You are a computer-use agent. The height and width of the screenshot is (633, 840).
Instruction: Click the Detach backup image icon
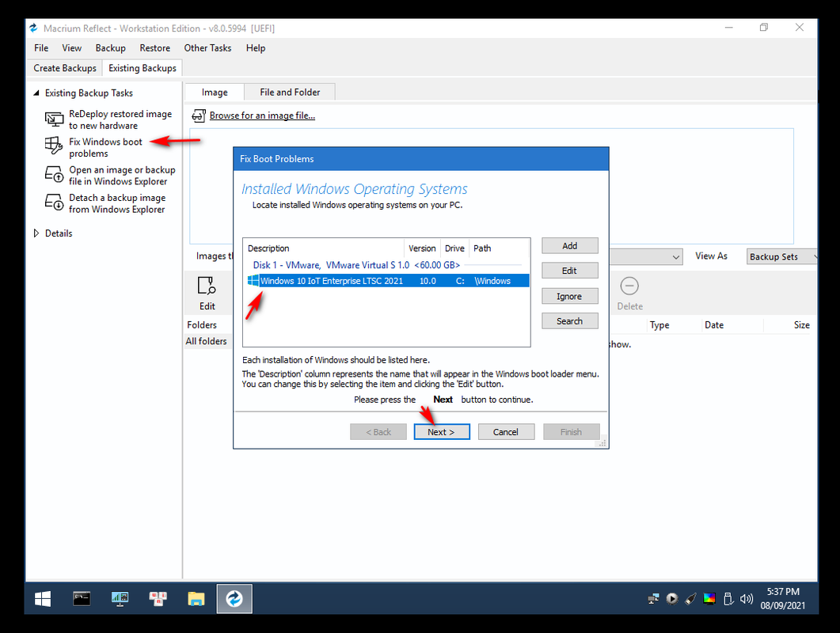coord(54,203)
